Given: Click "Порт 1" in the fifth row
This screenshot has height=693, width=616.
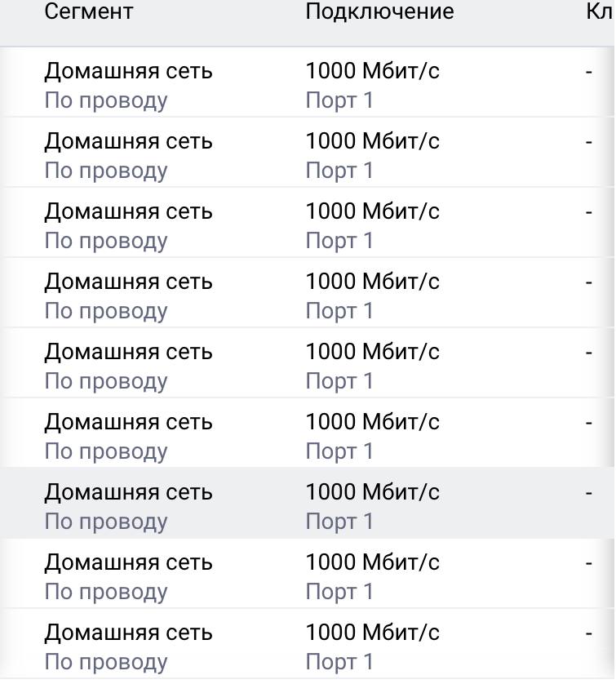Looking at the screenshot, I should coord(339,381).
